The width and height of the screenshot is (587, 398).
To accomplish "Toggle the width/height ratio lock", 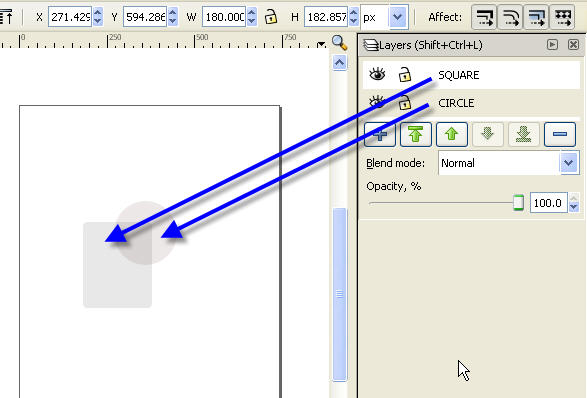I will [271, 17].
